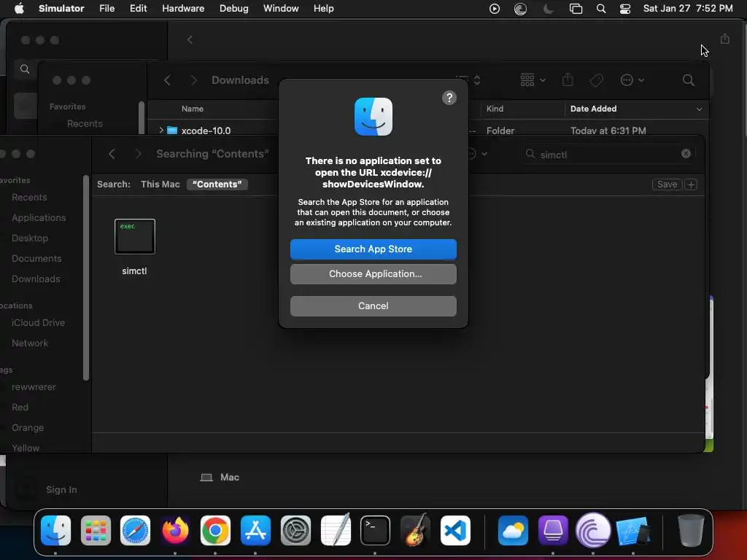Open Launchpad from the Dock

[x=96, y=530]
